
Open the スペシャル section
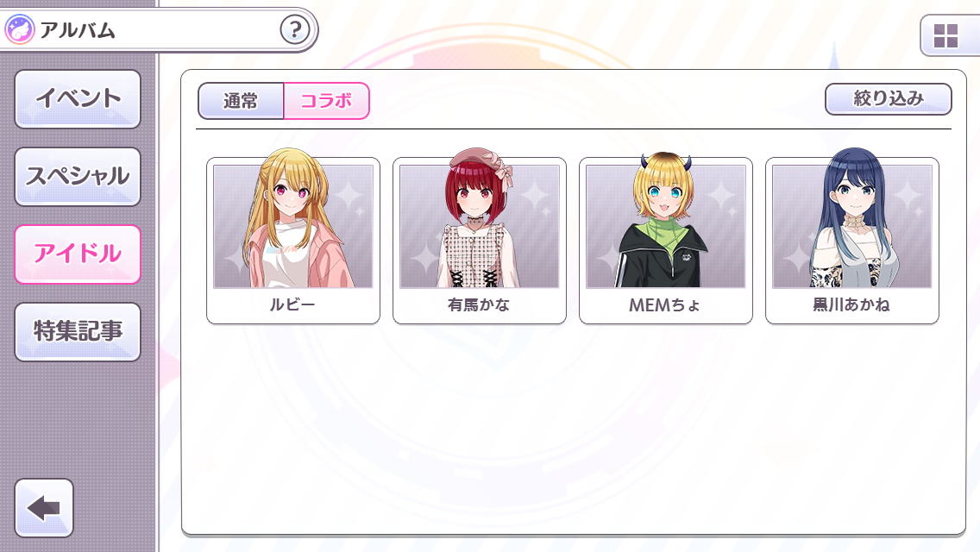(78, 176)
